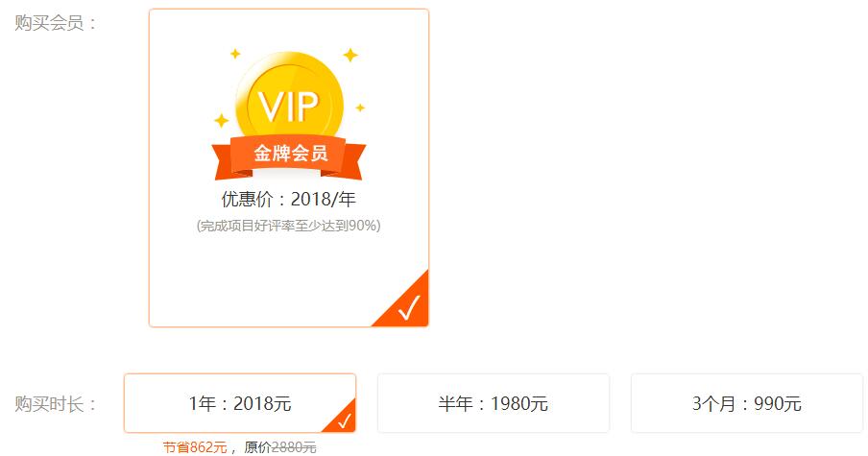Click the orange 节省862元 savings text
The image size is (868, 456).
[195, 447]
